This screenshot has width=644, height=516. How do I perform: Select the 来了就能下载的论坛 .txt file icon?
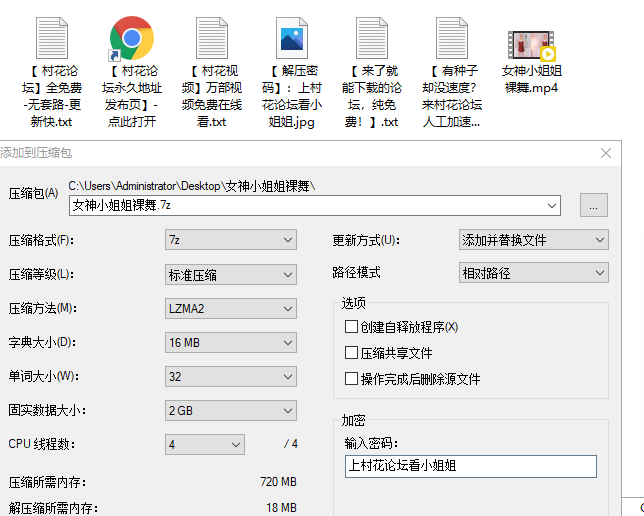point(371,38)
